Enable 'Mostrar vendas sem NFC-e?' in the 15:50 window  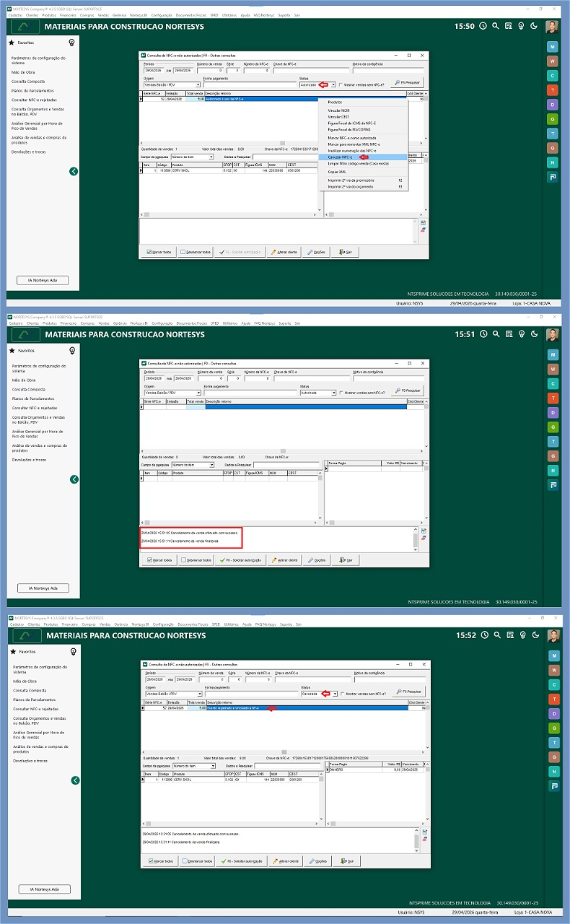click(x=342, y=84)
